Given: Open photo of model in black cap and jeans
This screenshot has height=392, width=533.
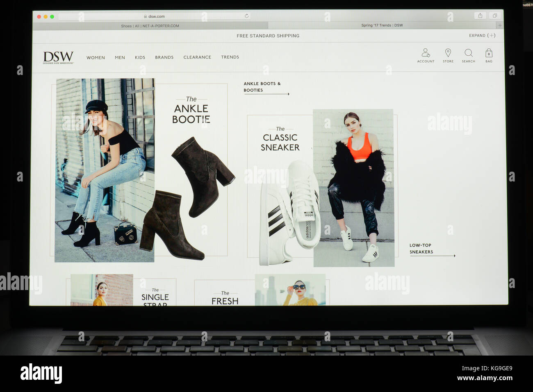Looking at the screenshot, I should (105, 170).
